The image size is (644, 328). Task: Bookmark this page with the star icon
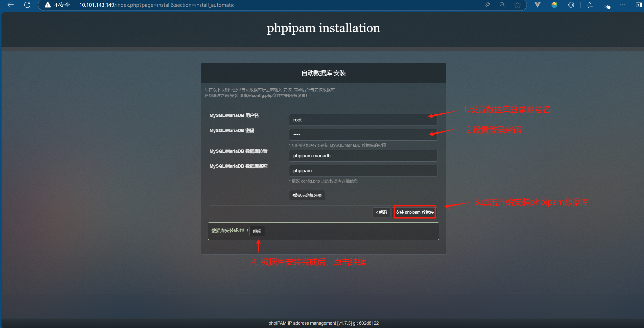tap(517, 5)
